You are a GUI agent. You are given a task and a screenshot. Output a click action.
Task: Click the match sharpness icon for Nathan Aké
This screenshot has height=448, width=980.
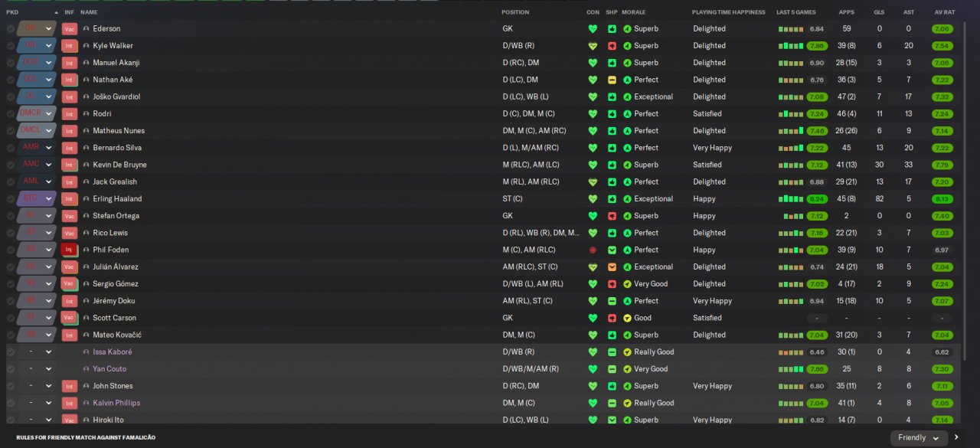tap(612, 80)
